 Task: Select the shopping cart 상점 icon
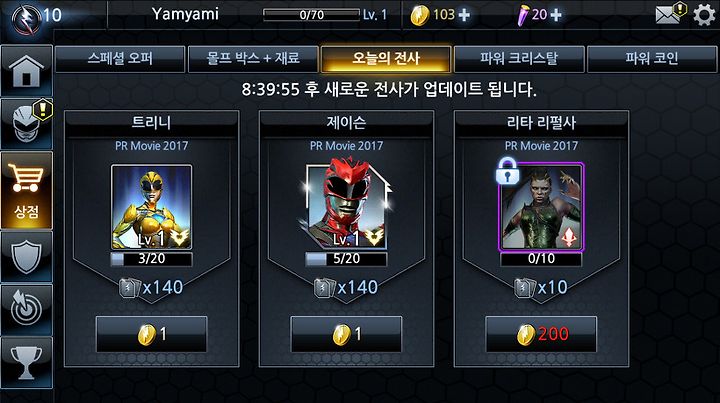[x=26, y=190]
